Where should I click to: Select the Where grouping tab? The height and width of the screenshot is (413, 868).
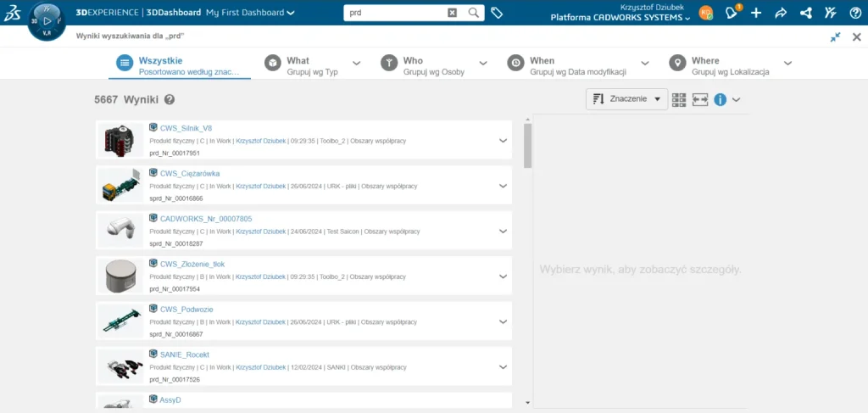tap(719, 65)
